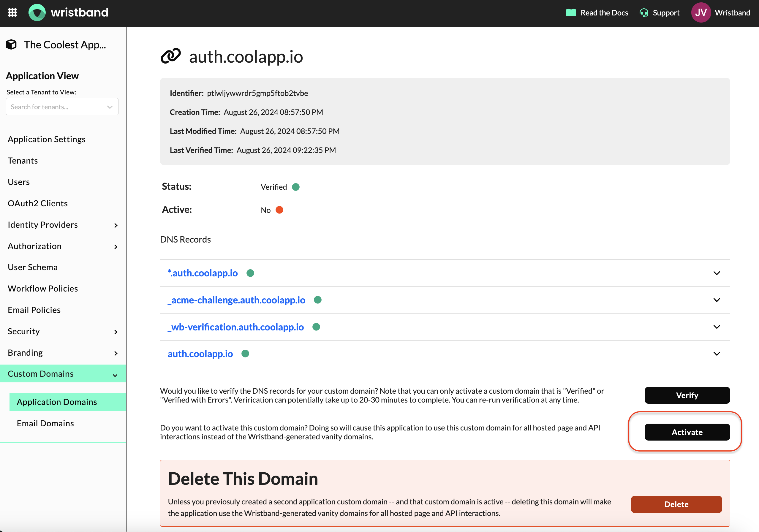Click the Wristband logo icon

(37, 12)
